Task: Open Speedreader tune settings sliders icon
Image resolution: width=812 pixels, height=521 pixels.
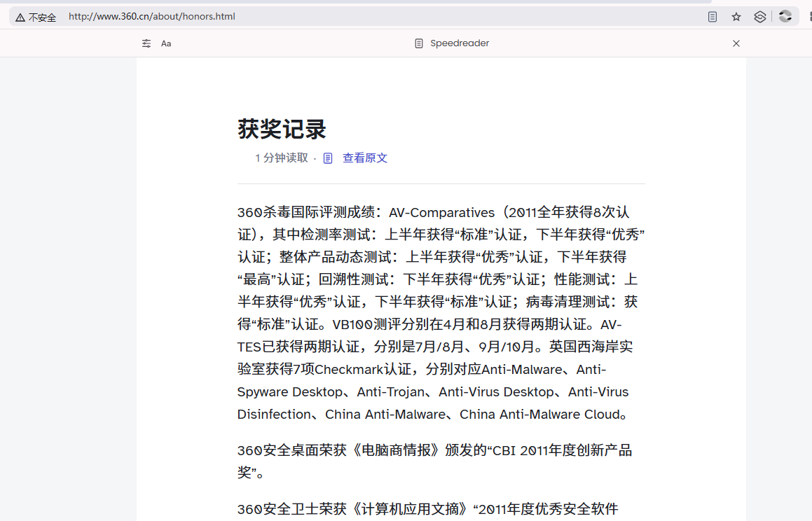Action: click(146, 43)
